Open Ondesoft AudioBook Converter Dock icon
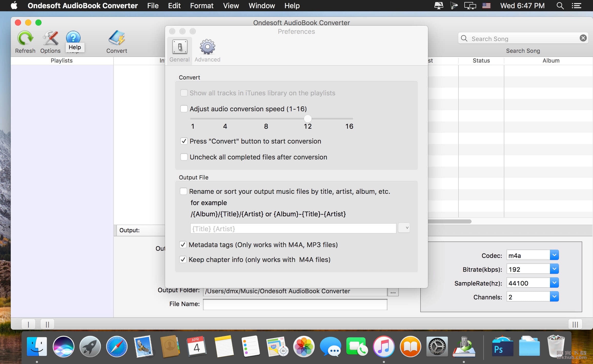The image size is (593, 364). point(464,347)
